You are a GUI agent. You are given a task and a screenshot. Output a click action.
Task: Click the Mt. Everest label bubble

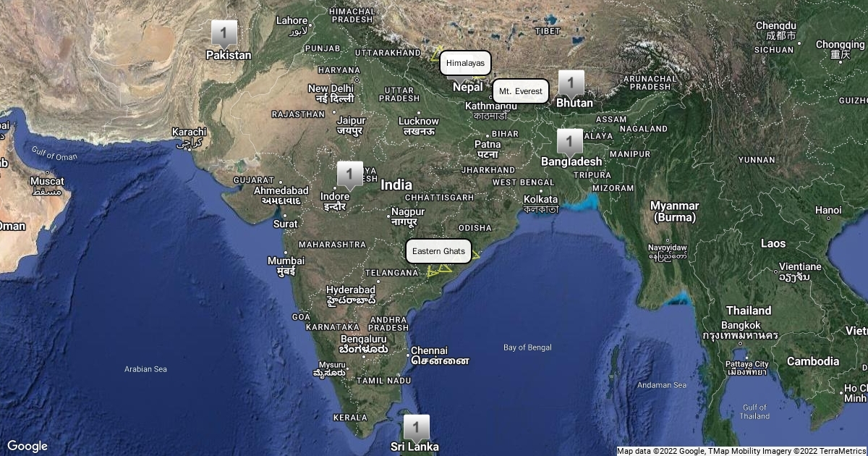point(521,91)
